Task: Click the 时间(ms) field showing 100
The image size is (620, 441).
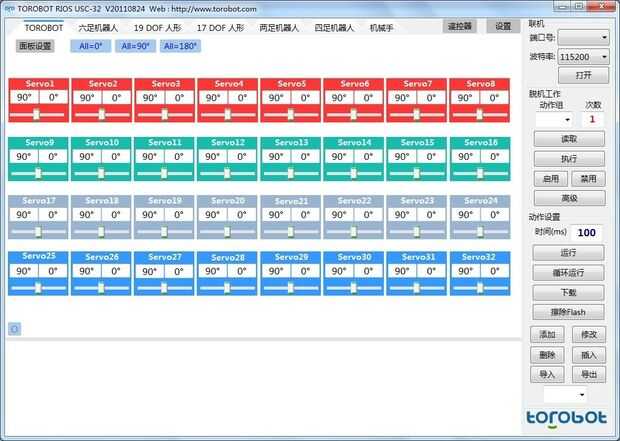Action: coord(586,233)
